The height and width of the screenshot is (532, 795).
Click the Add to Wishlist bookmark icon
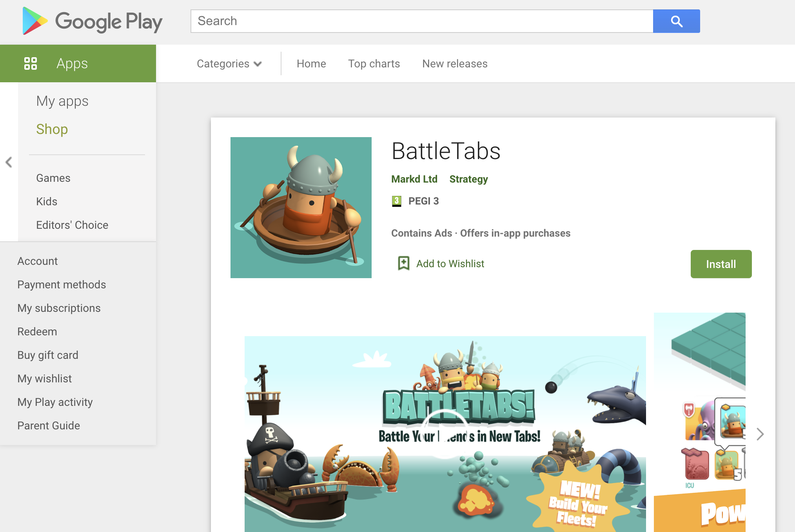[403, 264]
